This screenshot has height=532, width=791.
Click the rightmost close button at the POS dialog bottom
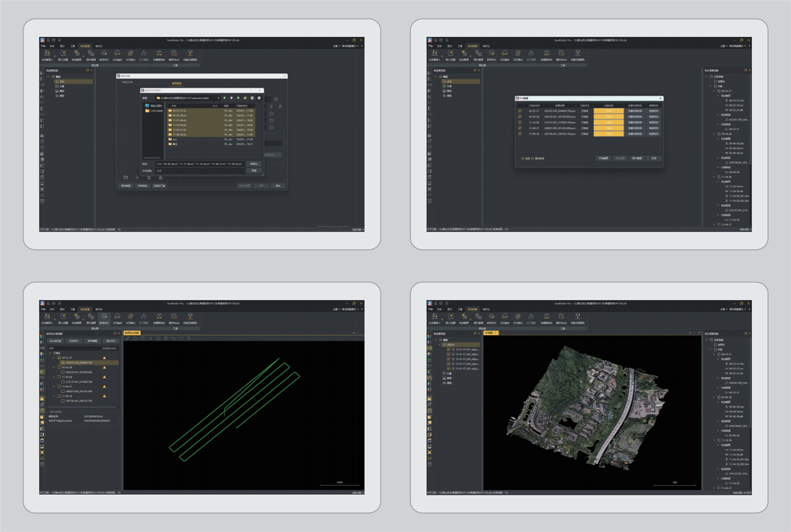point(654,158)
